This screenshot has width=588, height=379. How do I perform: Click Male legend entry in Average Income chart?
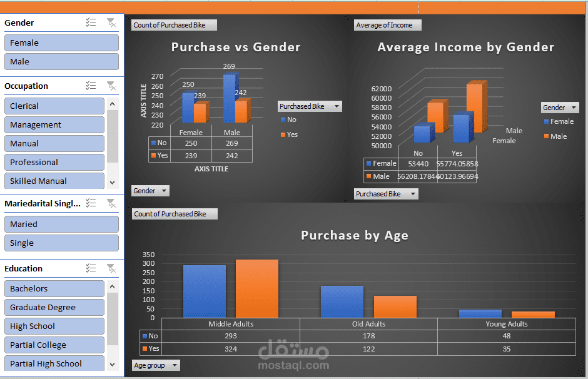pyautogui.click(x=555, y=136)
